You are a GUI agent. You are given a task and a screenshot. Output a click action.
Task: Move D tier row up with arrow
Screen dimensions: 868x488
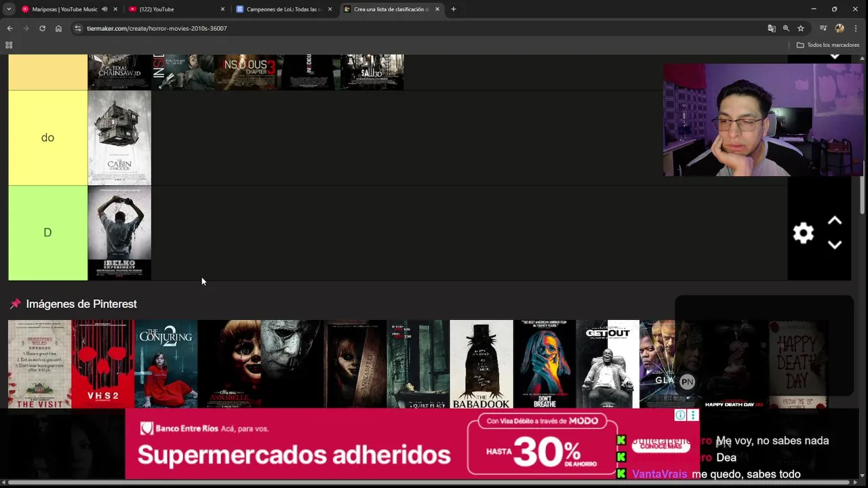[x=835, y=221]
